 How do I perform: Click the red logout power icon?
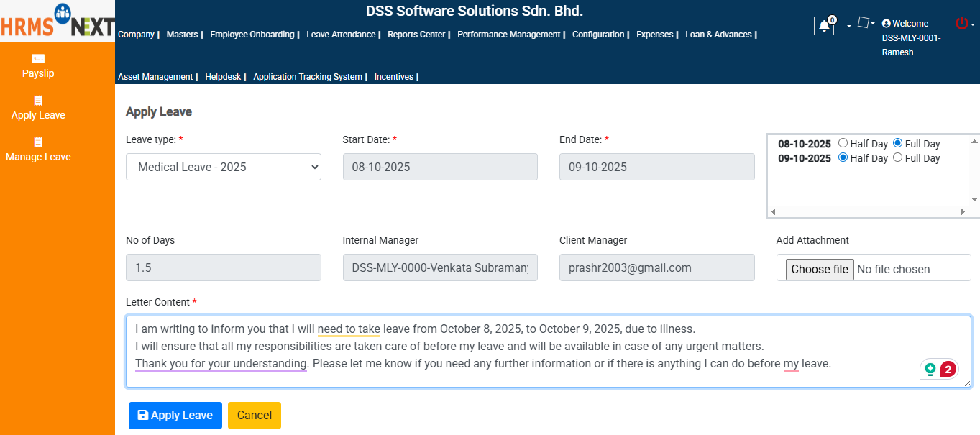coord(961,22)
